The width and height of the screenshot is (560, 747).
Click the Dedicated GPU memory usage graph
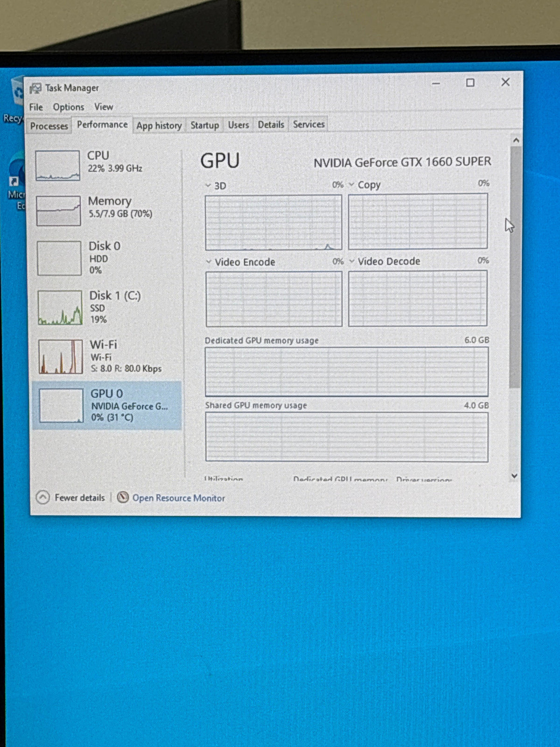347,372
